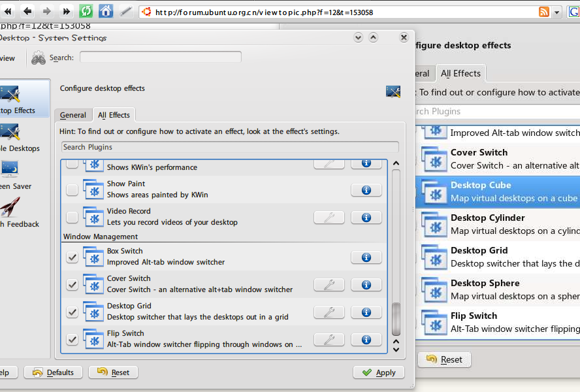
Task: Open Flip Switch configure wrench button
Action: (x=329, y=340)
